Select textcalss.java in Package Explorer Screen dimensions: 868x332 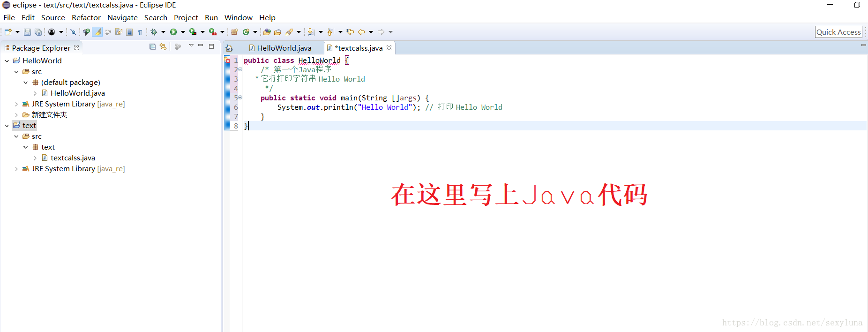73,158
